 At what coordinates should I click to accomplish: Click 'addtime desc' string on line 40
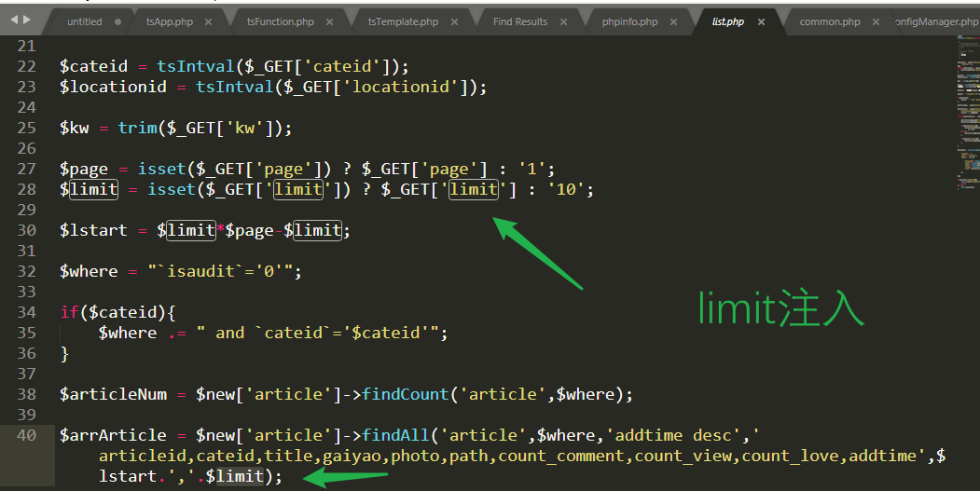pyautogui.click(x=674, y=435)
